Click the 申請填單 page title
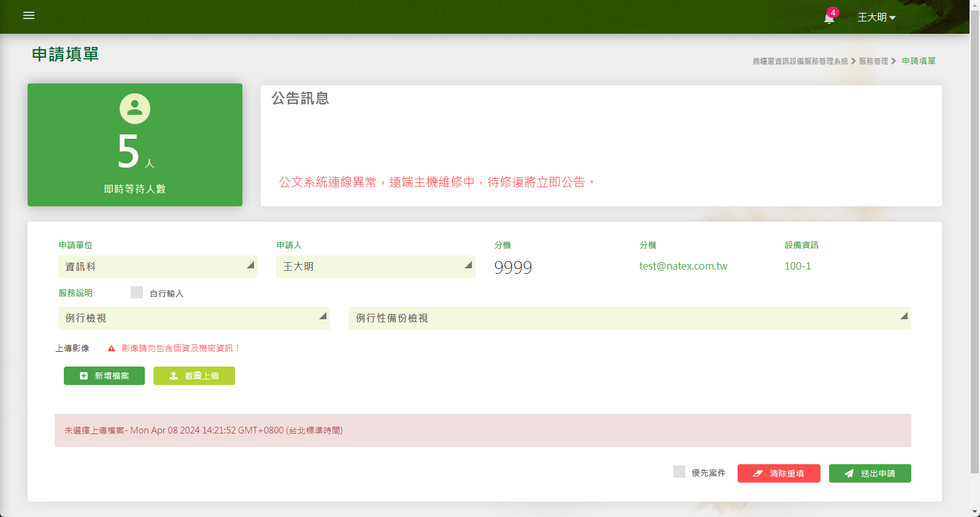This screenshot has width=980, height=517. [65, 55]
